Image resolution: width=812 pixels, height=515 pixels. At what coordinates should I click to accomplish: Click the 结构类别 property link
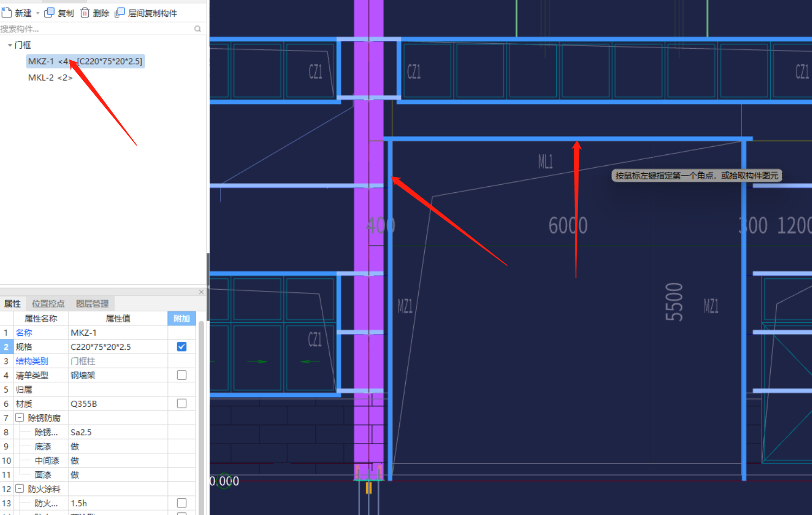[32, 361]
